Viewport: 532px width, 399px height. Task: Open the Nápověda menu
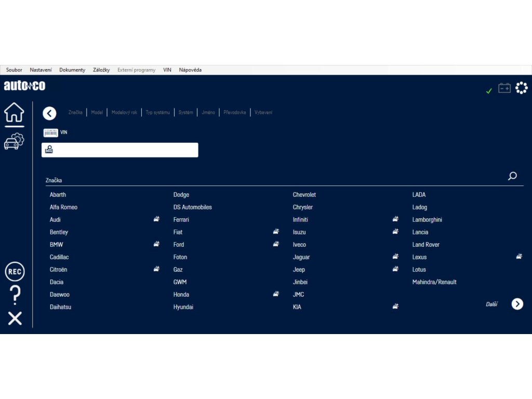(190, 70)
